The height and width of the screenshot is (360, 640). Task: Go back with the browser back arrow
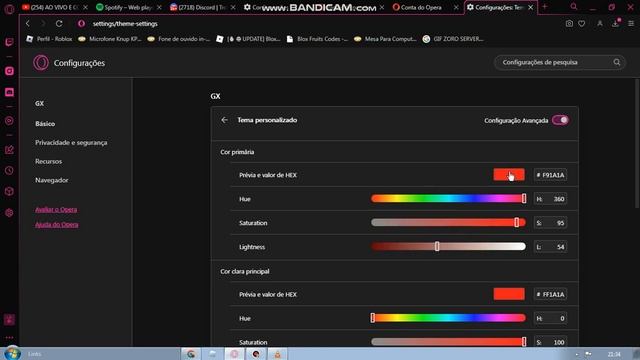coord(28,24)
